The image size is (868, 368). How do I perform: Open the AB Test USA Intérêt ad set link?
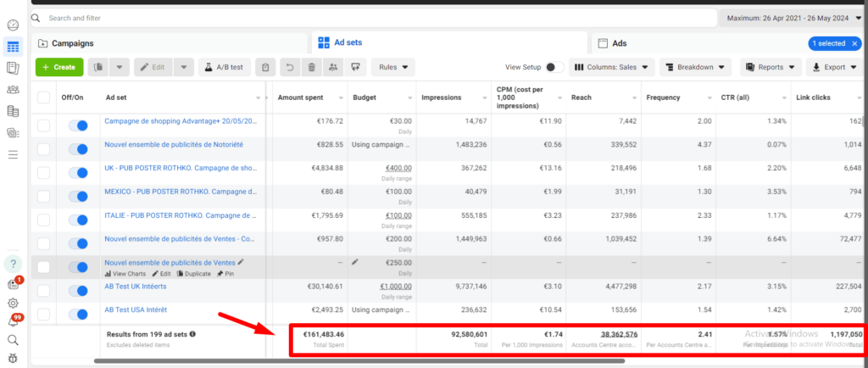tap(136, 309)
